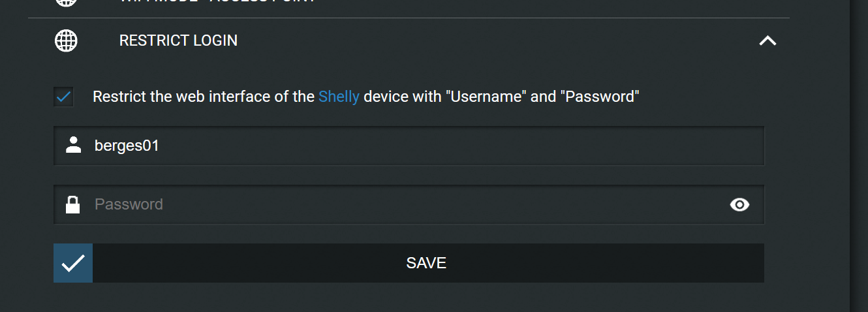Click the padlock icon in password field

click(73, 204)
